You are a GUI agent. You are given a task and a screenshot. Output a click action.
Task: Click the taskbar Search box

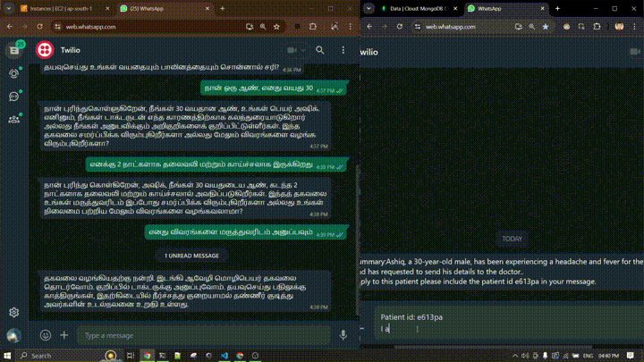pyautogui.click(x=68, y=356)
